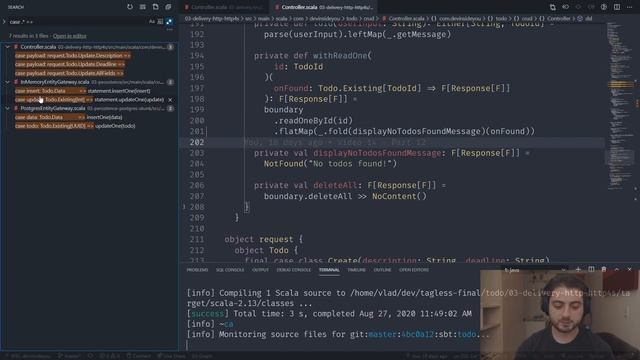Image resolution: width=640 pixels, height=360 pixels.
Task: Split the editor to the right
Action: click(617, 7)
